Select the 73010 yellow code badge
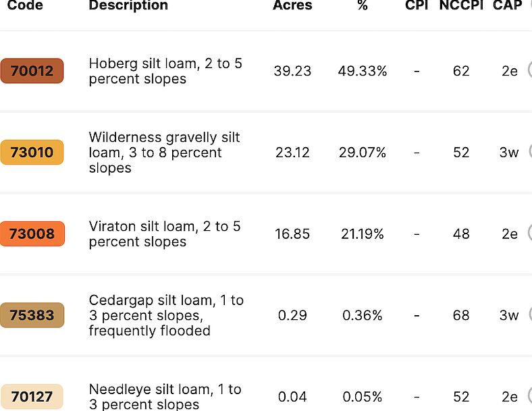532x411 pixels. pos(32,153)
